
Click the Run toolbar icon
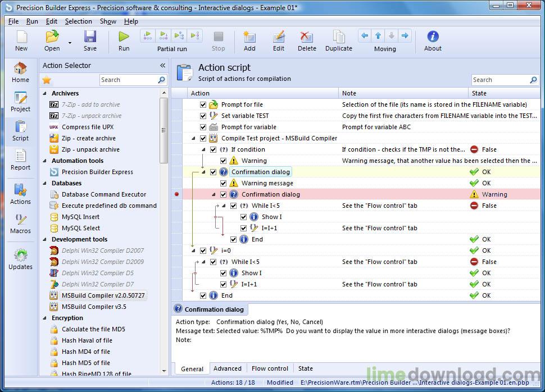tap(124, 37)
